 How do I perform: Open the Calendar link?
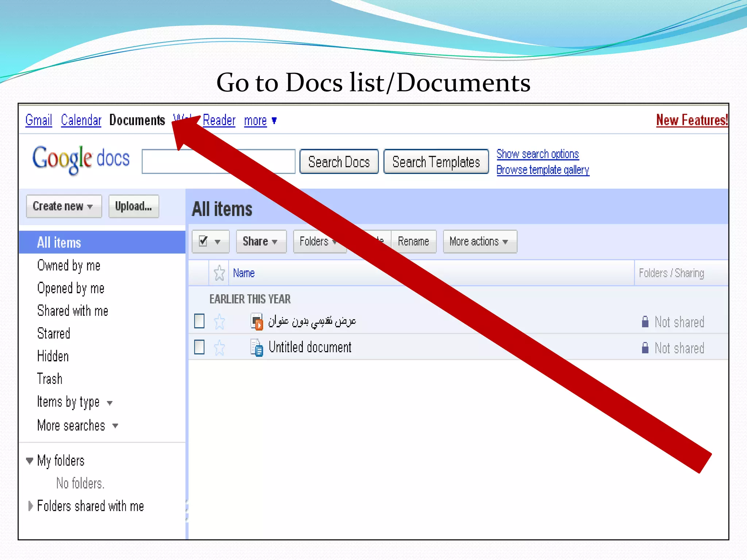coord(81,120)
